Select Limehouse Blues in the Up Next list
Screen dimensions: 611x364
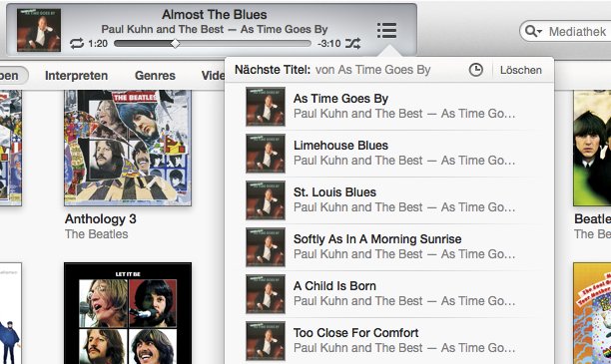coord(389,153)
